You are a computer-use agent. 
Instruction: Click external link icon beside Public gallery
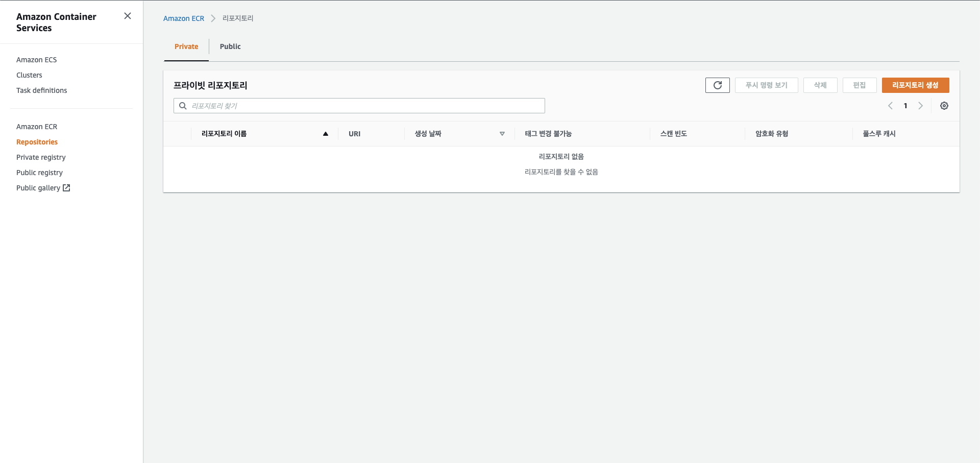[66, 188]
